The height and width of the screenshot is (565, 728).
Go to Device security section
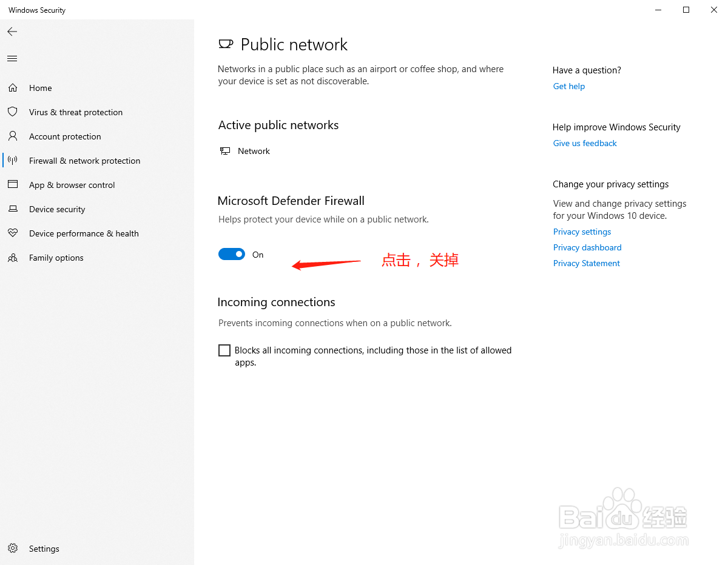click(x=57, y=209)
